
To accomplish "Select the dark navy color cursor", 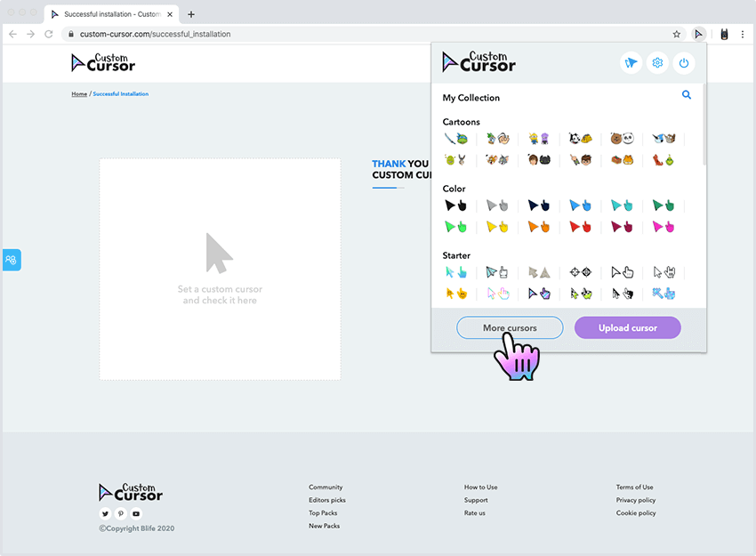I will [x=539, y=205].
